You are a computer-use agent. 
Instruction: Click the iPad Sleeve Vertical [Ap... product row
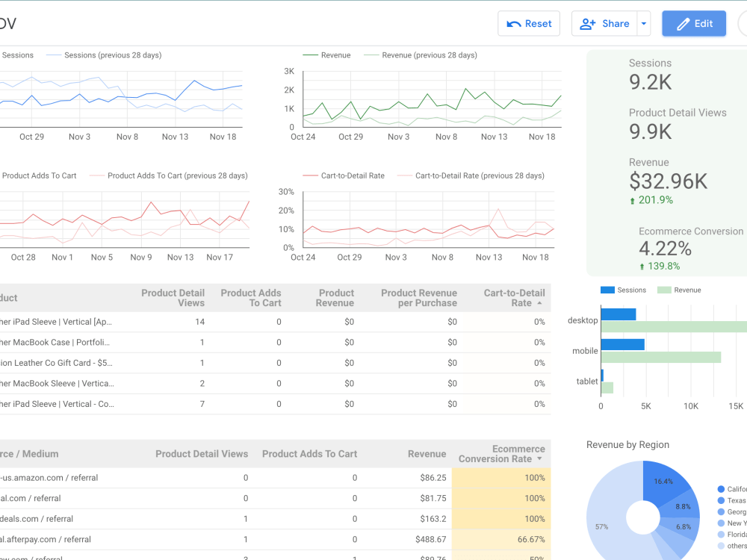click(x=276, y=322)
